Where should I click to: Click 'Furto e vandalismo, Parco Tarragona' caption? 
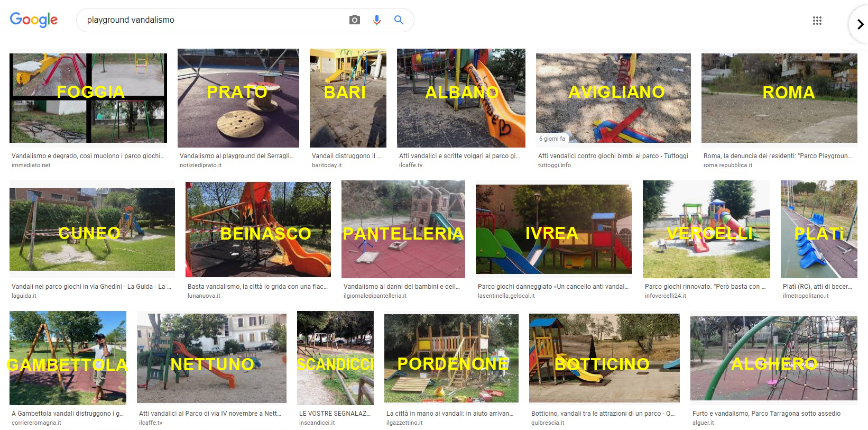(766, 414)
